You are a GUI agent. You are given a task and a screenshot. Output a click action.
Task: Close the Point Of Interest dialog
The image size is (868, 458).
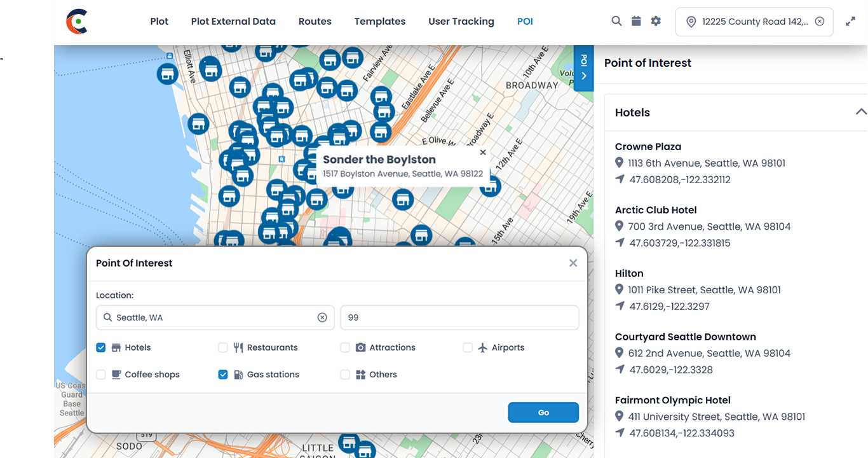573,263
